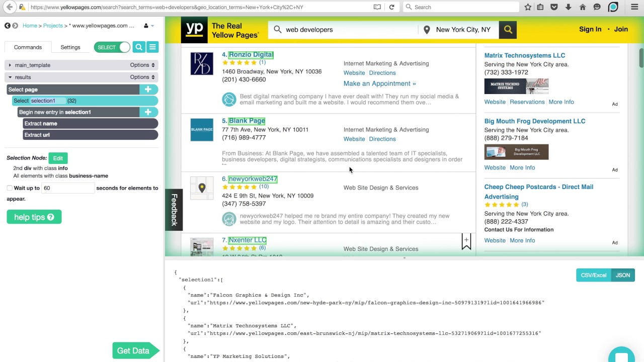Open the ParseHub list menu button
The width and height of the screenshot is (644, 362).
click(x=152, y=47)
